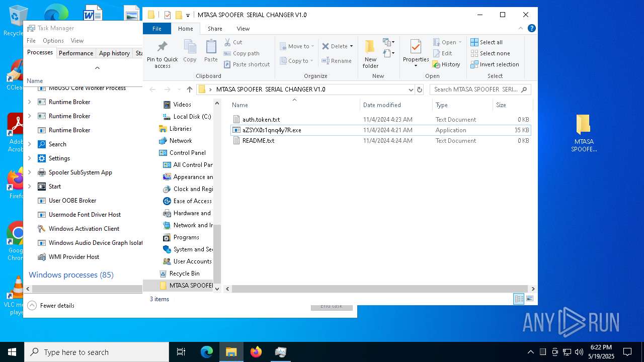Click the navigation pane vertical scrollbar

(217, 254)
